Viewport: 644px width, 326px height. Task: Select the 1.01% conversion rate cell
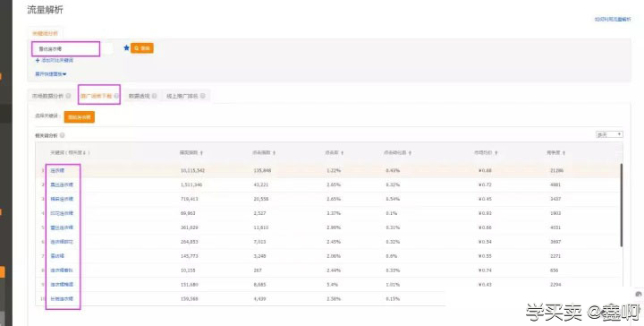[x=393, y=285]
